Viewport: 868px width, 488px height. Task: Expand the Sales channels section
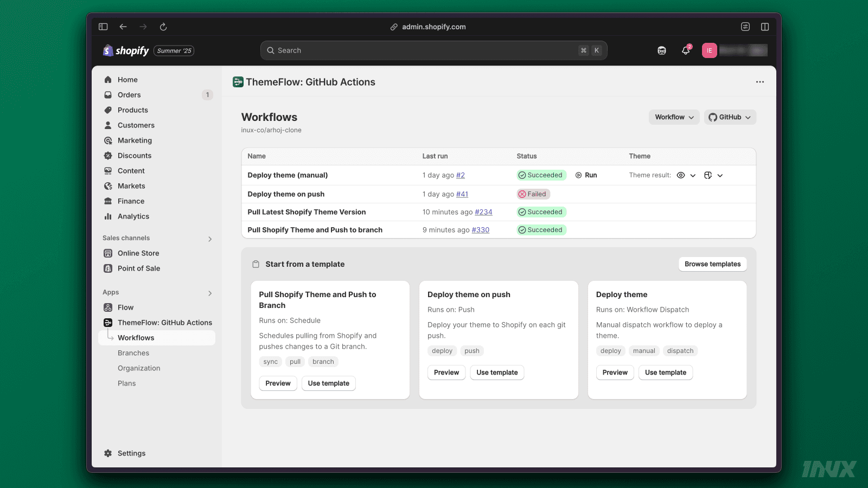click(x=210, y=239)
